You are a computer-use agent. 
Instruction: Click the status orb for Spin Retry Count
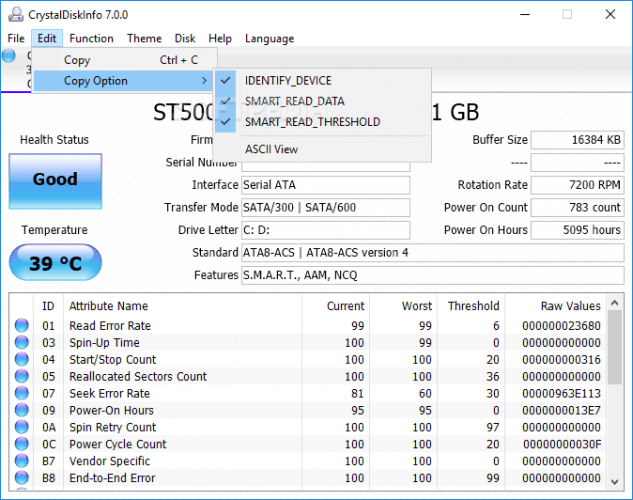(22, 428)
